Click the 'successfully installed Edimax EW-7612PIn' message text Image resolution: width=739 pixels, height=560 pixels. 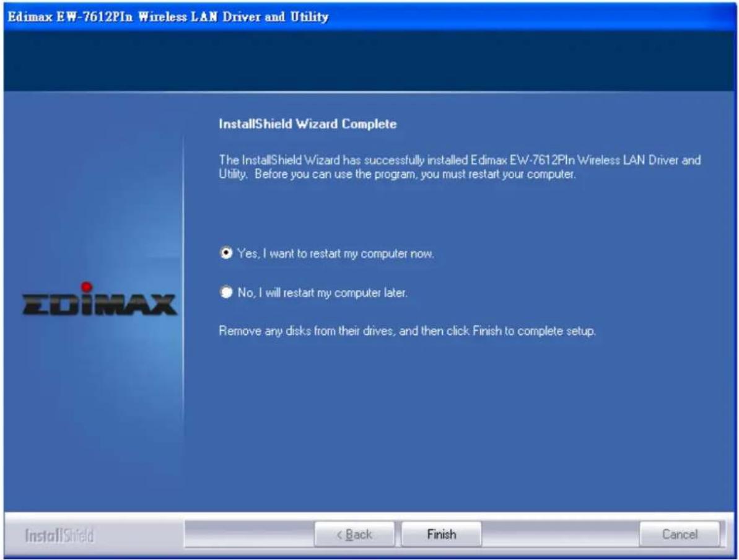460,167
